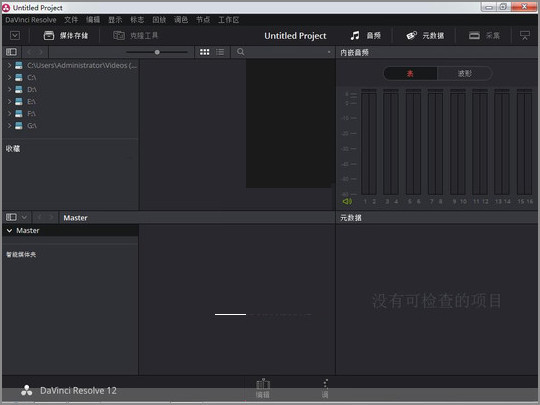
Task: Click the search magnifier icon
Action: 241,52
